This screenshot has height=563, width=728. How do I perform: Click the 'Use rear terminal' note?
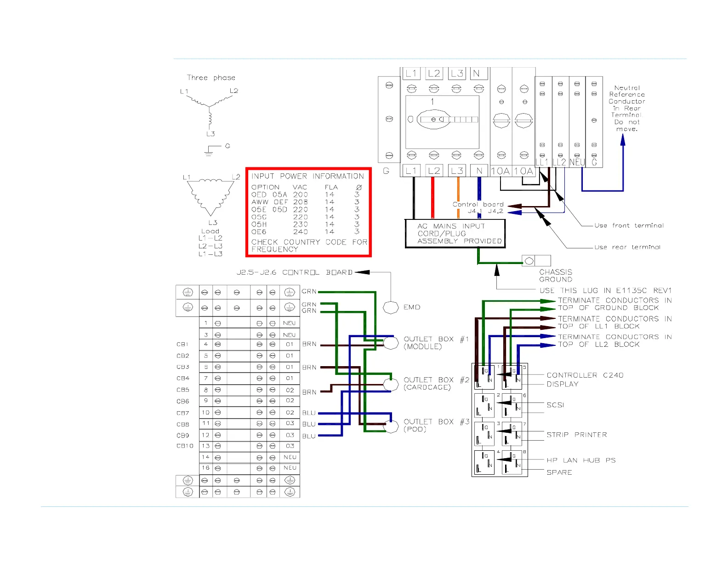coord(627,247)
